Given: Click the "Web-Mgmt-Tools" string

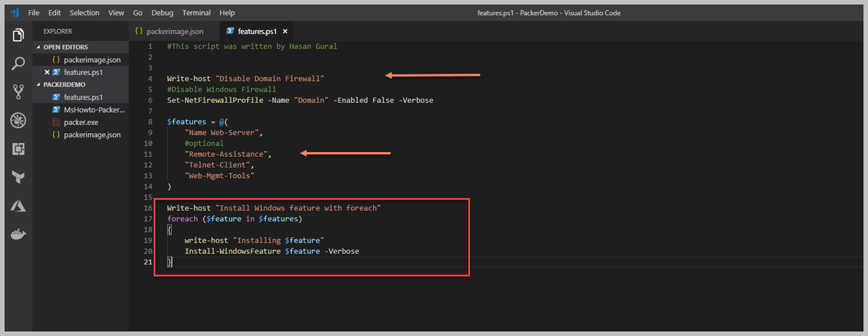Looking at the screenshot, I should [x=219, y=175].
